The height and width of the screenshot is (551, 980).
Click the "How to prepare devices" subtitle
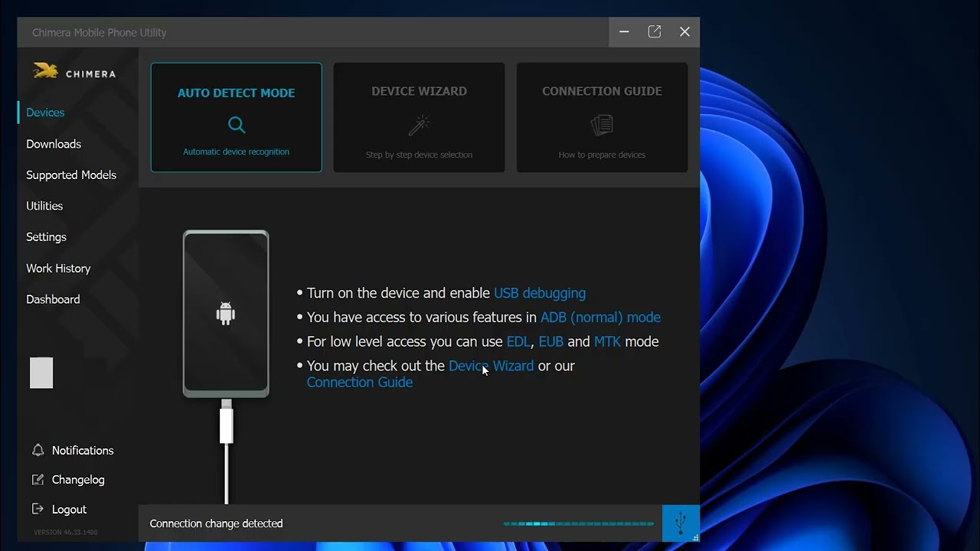602,155
